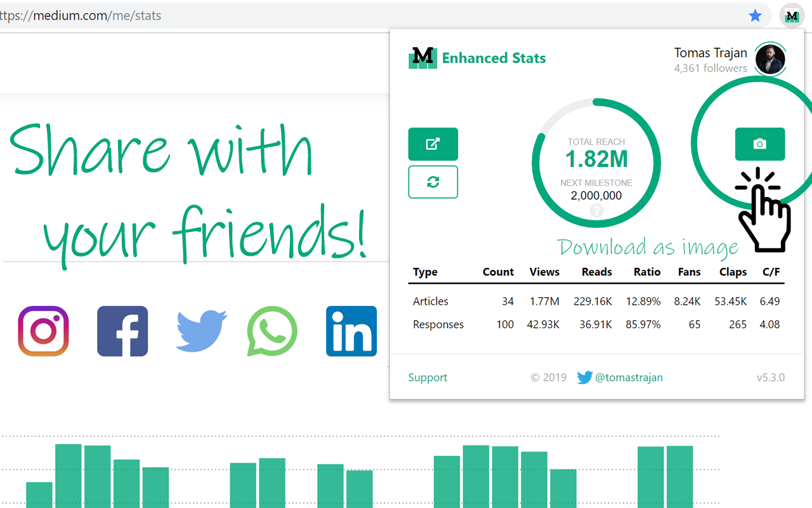Click the 265 responses claps value
The width and height of the screenshot is (812, 508).
click(738, 324)
